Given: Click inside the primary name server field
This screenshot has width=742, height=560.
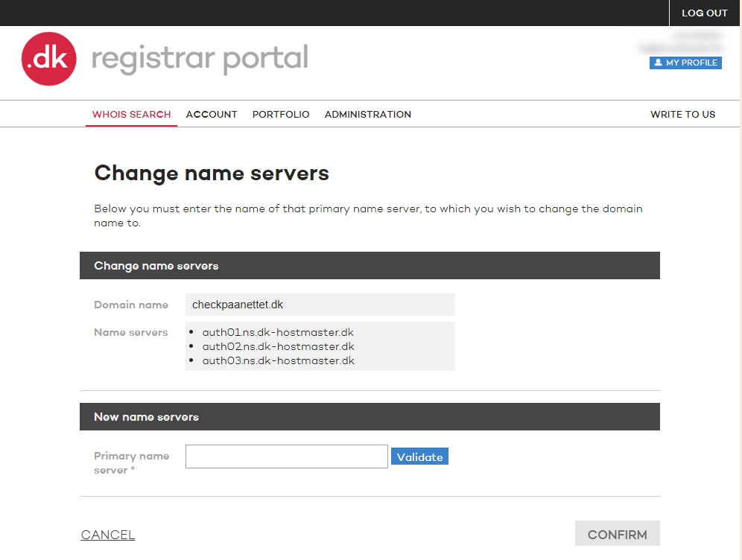Looking at the screenshot, I should click(286, 456).
